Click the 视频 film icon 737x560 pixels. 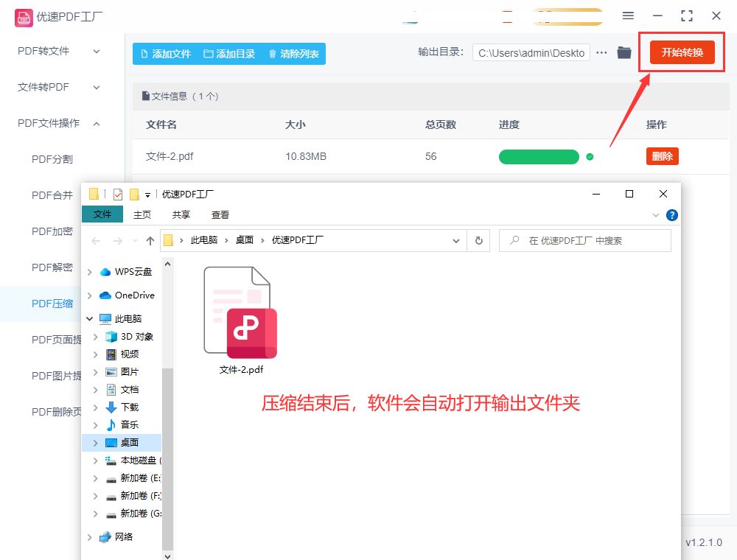[111, 354]
